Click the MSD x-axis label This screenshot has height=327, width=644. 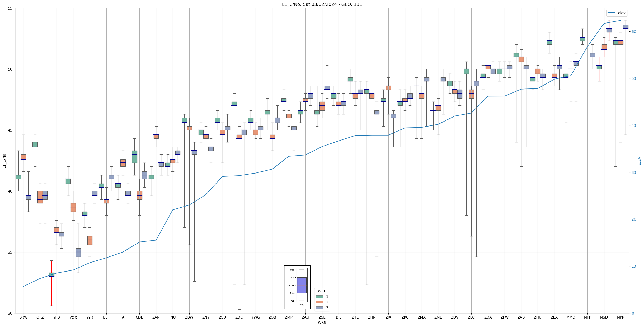(604, 317)
